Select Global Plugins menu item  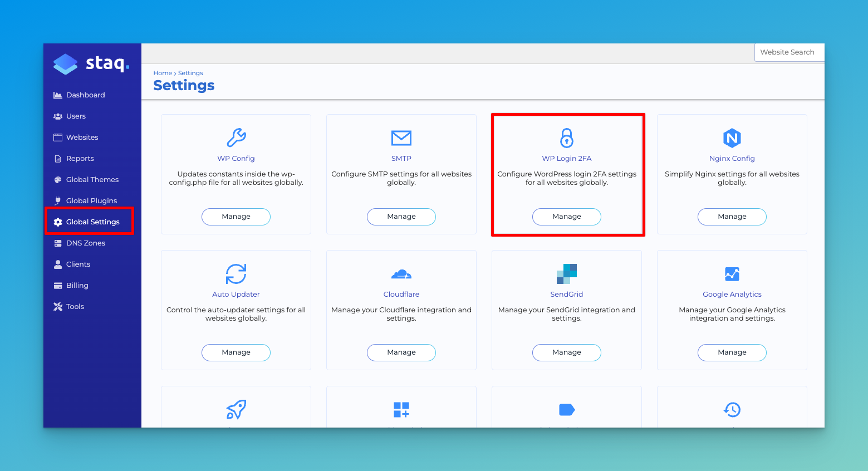click(x=92, y=201)
